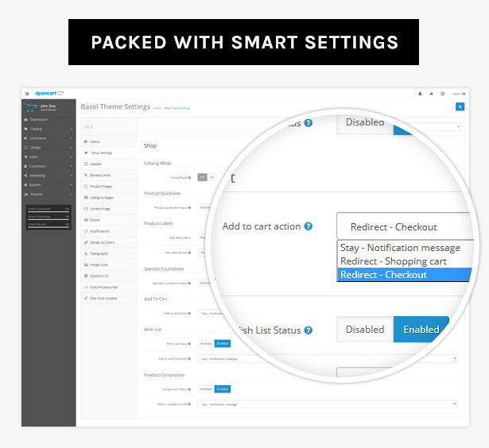The height and width of the screenshot is (448, 489).
Task: Open the System sidebar menu
Action: [49, 185]
